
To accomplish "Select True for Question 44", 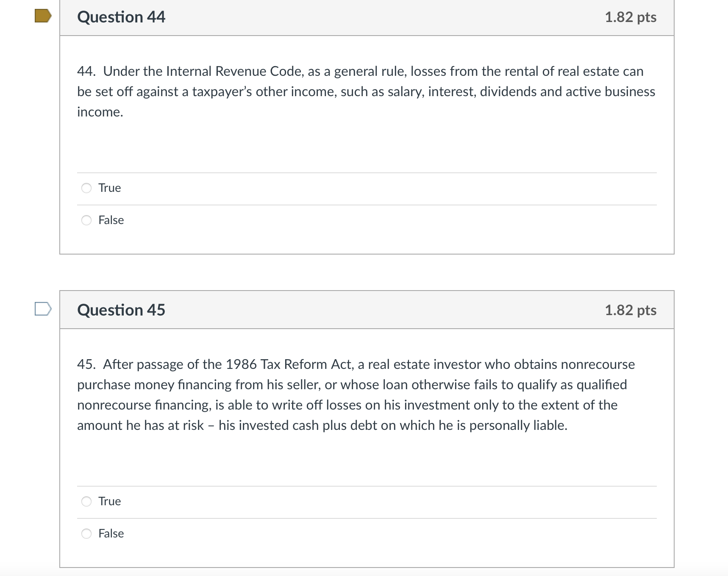I will coord(86,188).
